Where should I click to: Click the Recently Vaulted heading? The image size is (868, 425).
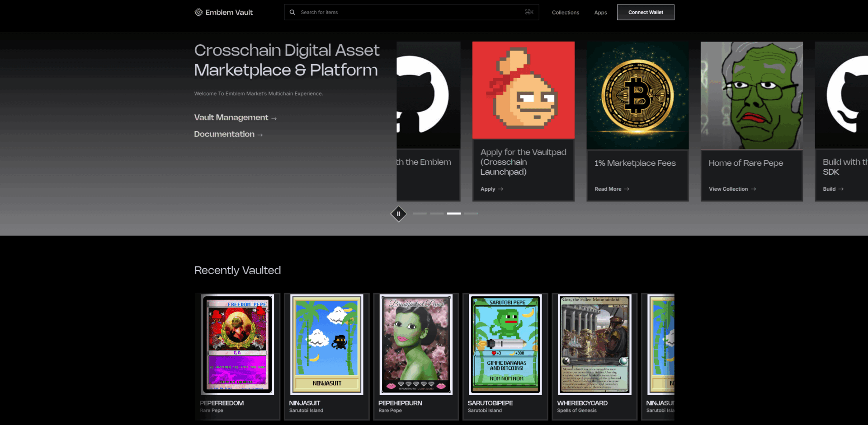click(237, 270)
